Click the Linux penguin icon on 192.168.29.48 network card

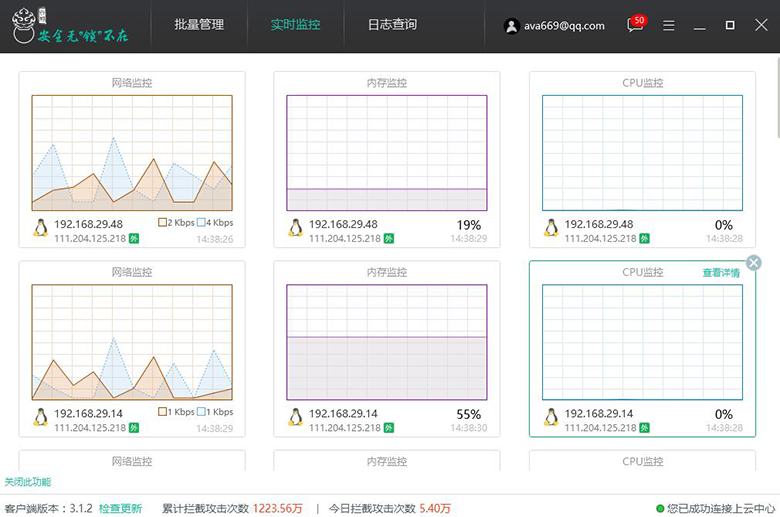[41, 228]
